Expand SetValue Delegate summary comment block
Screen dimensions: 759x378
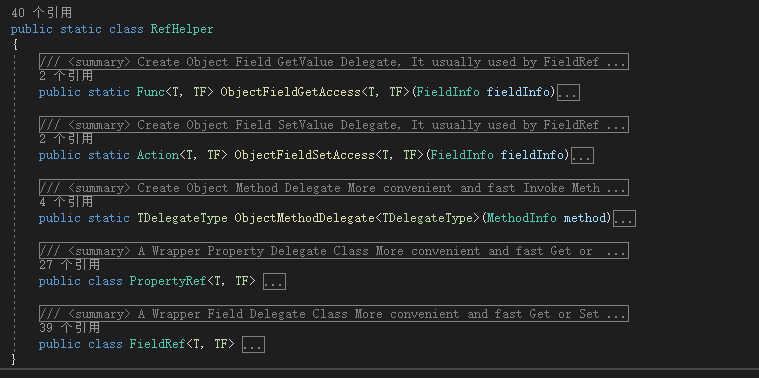334,125
